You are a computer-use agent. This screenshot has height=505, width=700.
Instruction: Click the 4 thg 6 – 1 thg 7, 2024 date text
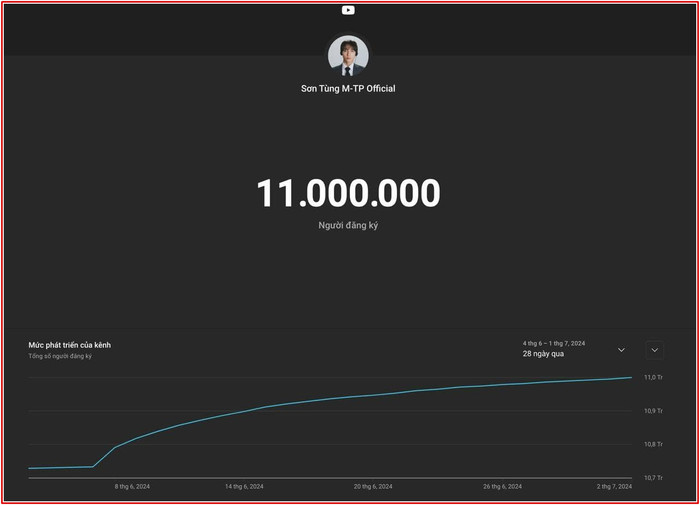pos(554,343)
